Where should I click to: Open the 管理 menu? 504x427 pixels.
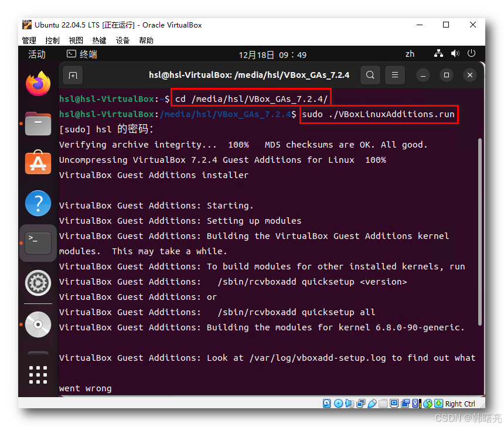[29, 40]
